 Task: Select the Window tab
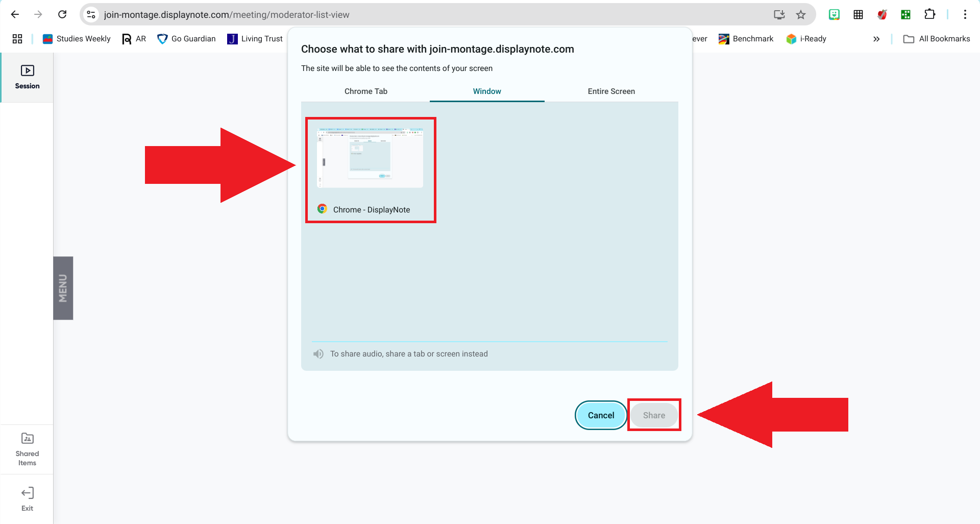tap(487, 91)
